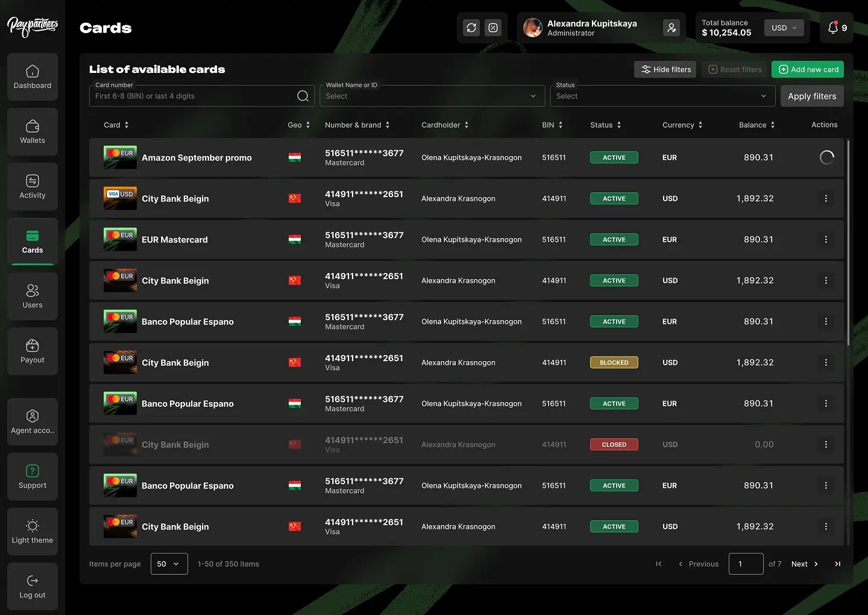Open actions menu for the BLOCKED card row
868x615 pixels.
pos(826,362)
